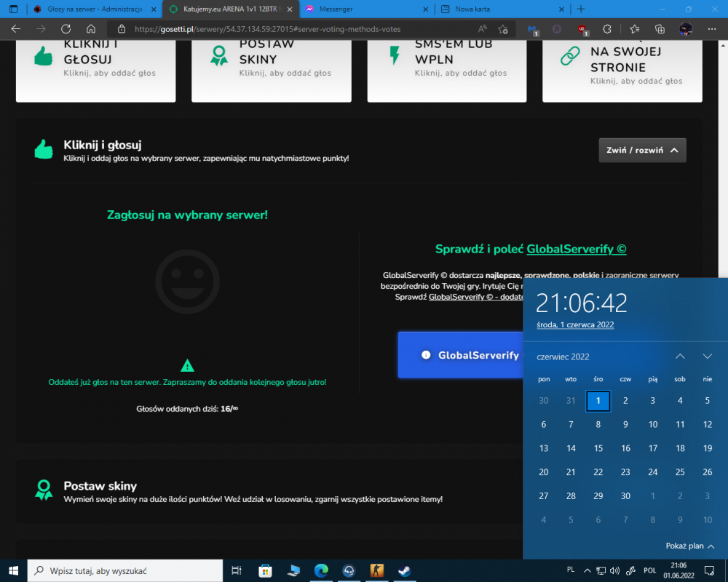The image size is (728, 582).
Task: Select June 15 in the calendar
Action: pos(598,448)
